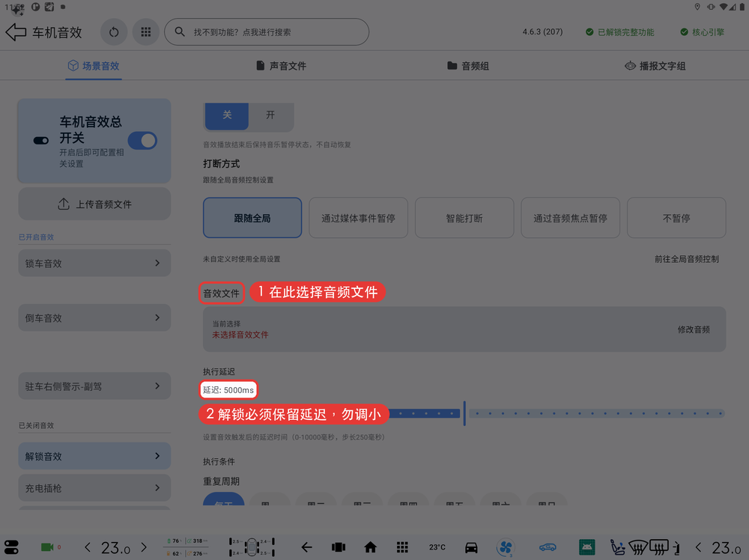
Task: Open the 音频组 tab
Action: [468, 66]
